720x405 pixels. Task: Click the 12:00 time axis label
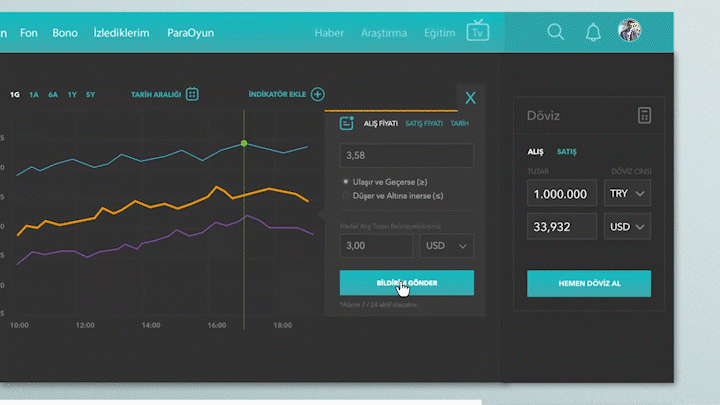pos(85,325)
